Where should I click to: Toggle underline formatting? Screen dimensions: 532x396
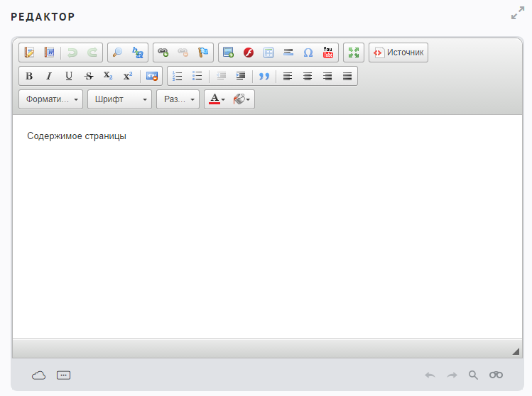coord(69,76)
